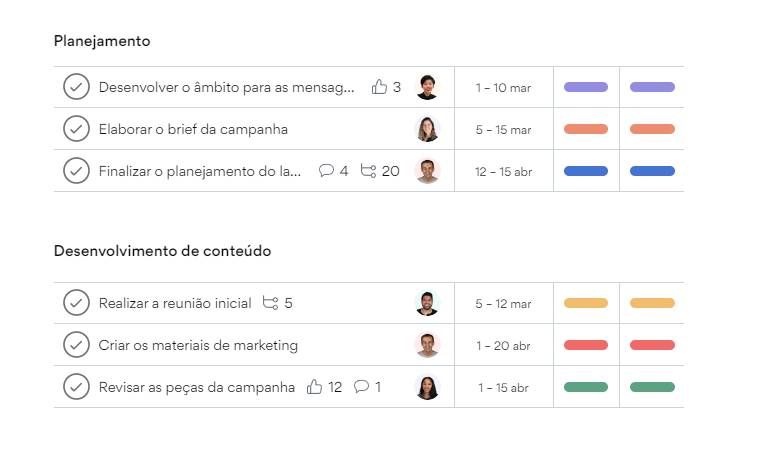Screen dimensions: 760x474
Task: Click assignee avatar on Elaborar o brief row
Action: 427,129
